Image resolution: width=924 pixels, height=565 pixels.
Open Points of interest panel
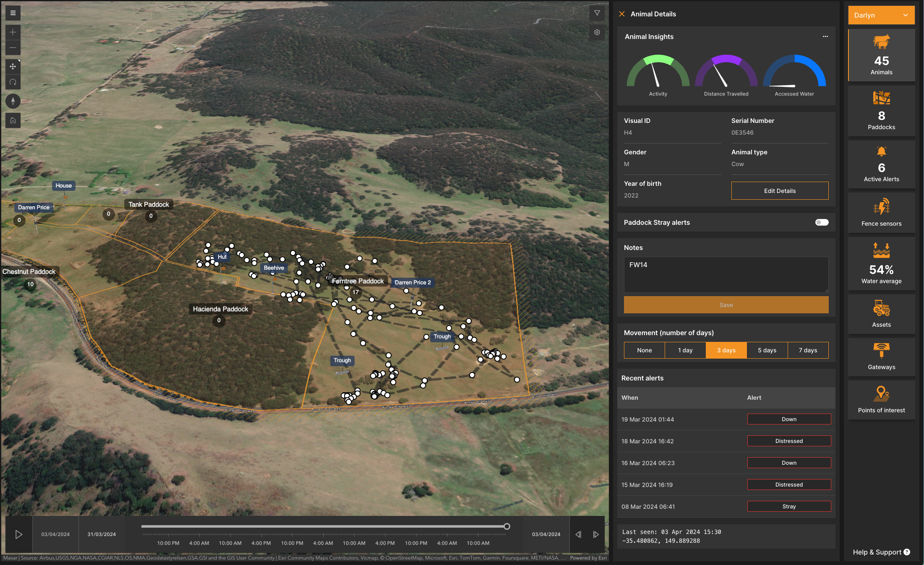pyautogui.click(x=881, y=399)
